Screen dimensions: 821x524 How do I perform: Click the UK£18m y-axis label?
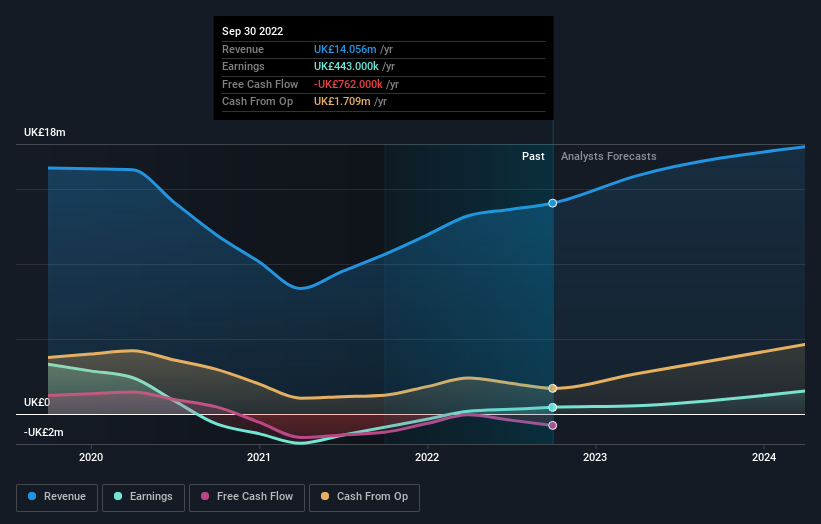(x=45, y=132)
